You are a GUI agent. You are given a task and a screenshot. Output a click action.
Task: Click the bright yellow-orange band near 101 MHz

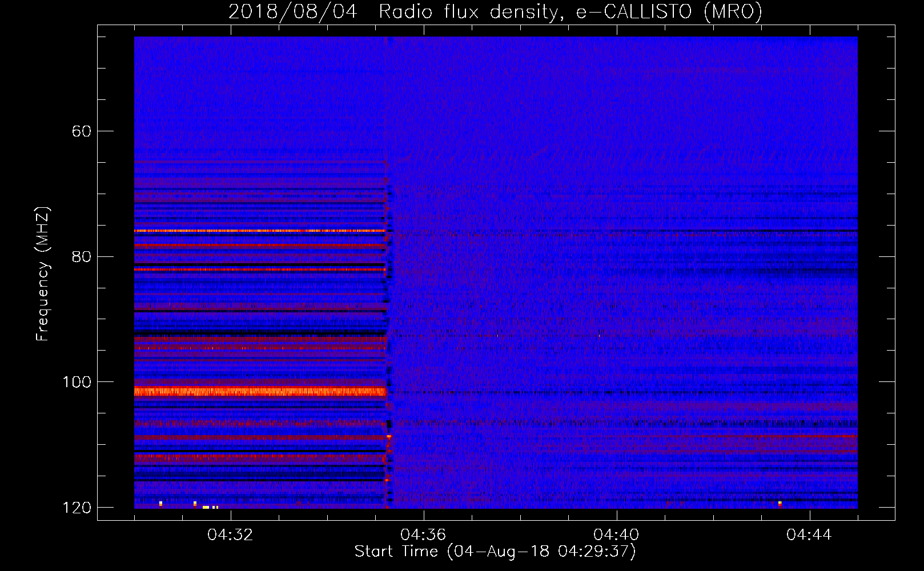point(260,391)
